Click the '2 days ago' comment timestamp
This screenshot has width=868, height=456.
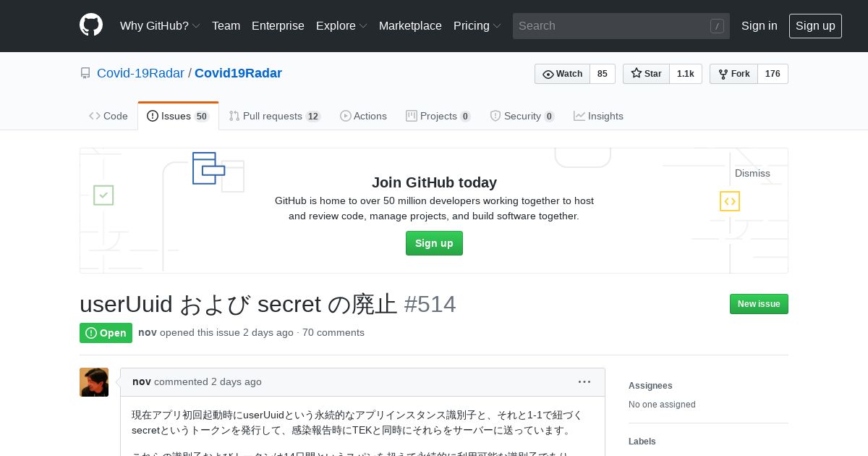(237, 381)
